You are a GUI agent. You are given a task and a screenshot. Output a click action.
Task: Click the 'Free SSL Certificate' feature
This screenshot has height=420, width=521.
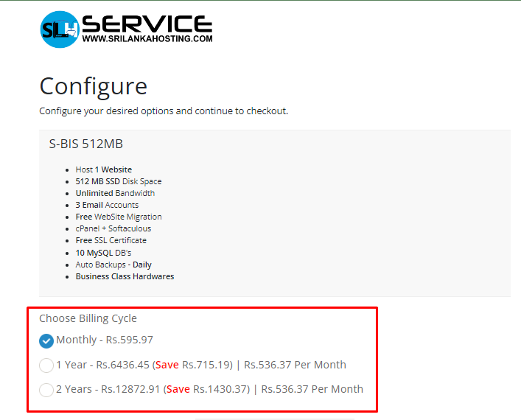[x=111, y=240]
